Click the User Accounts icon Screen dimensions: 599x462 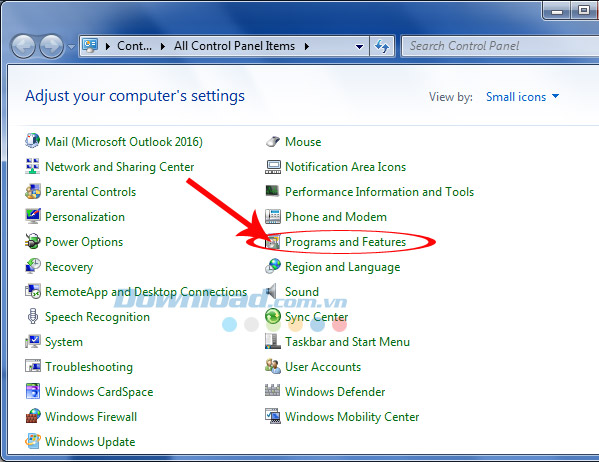pyautogui.click(x=273, y=366)
